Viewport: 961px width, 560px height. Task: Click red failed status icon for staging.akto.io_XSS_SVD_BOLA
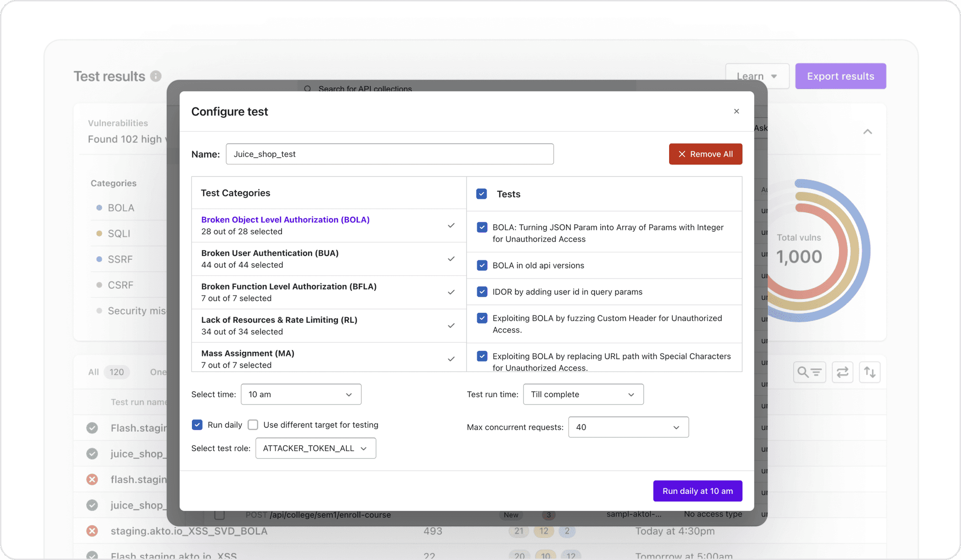click(x=92, y=531)
